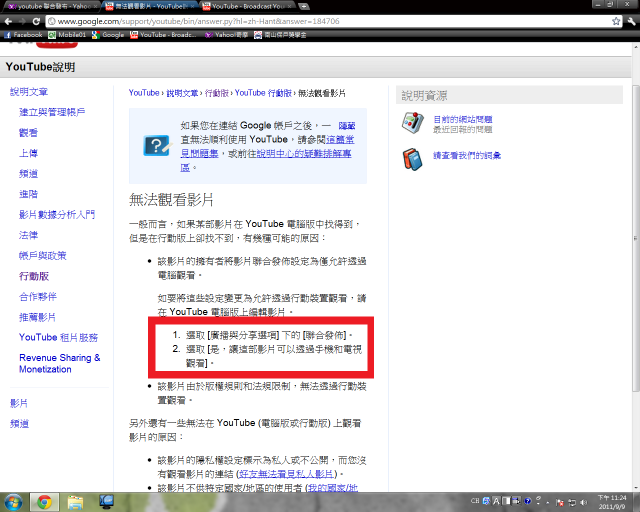This screenshot has width=640, height=512.
Task: Open a new tab with the plus button
Action: [303, 6]
